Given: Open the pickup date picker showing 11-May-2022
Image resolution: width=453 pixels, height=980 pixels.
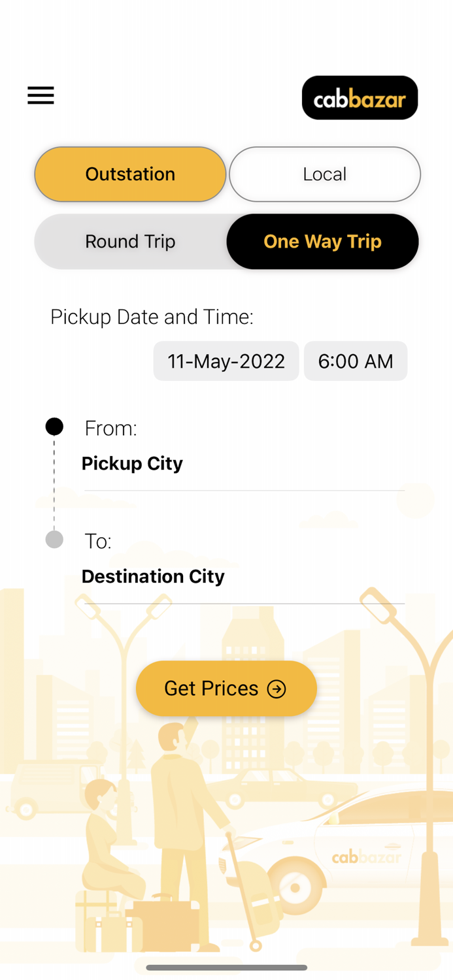Looking at the screenshot, I should pos(226,361).
